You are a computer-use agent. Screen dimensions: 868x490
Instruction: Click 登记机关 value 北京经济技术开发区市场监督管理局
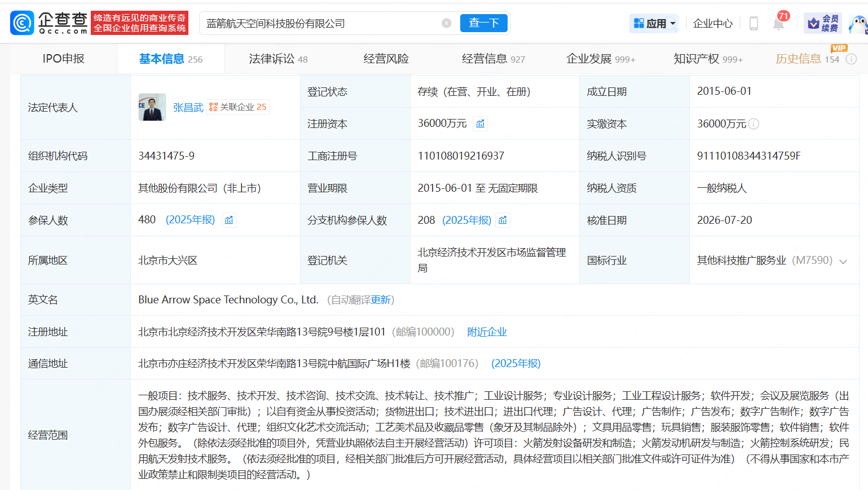(x=492, y=260)
